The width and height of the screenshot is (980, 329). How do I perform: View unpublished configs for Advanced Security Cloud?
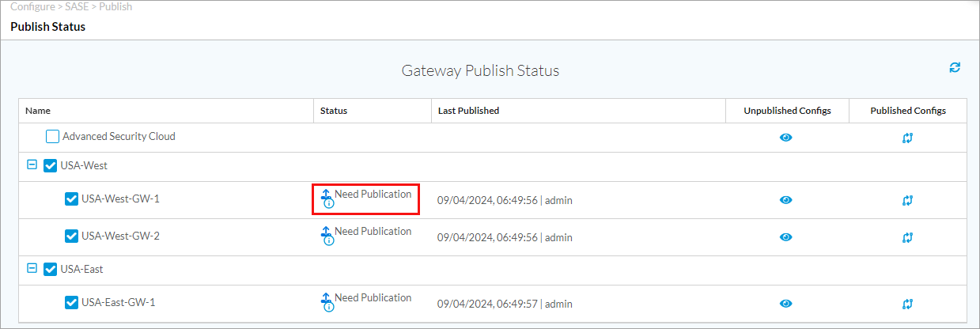tap(785, 138)
